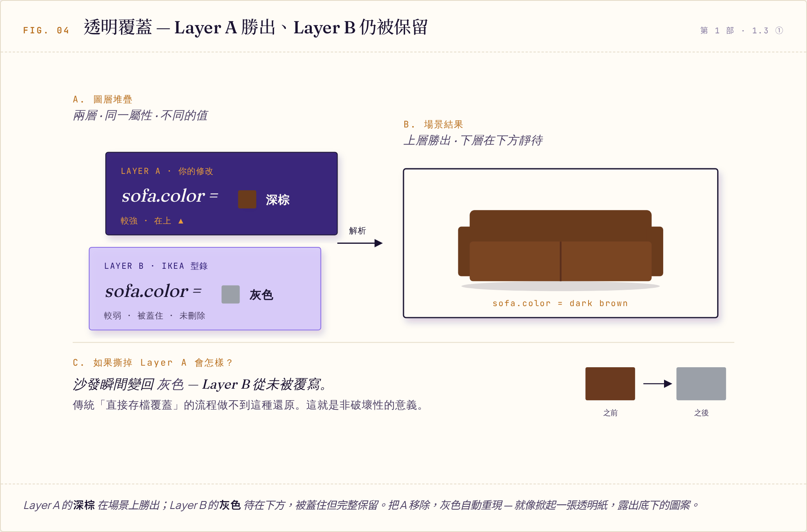Click the 'FIG. 04' label
Image resolution: width=807 pixels, height=532 pixels.
tap(46, 31)
